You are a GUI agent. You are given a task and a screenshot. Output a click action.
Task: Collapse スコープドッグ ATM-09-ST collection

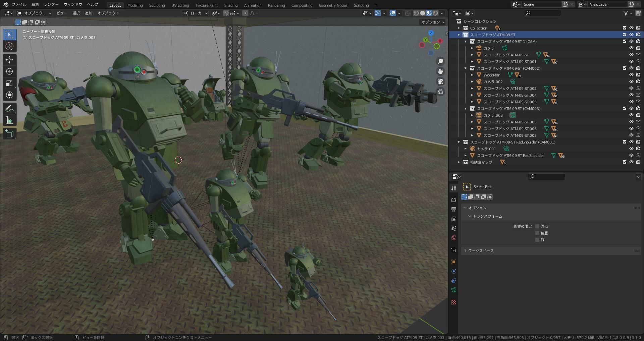[459, 35]
